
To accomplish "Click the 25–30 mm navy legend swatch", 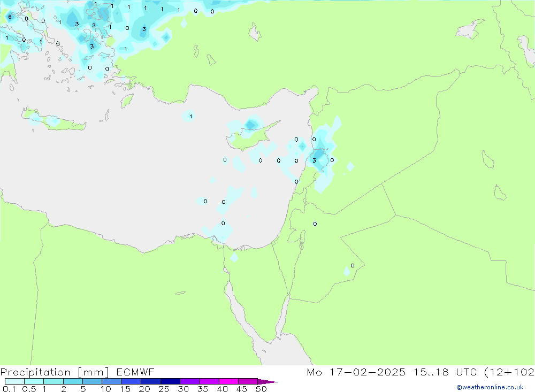I will pos(170,381).
